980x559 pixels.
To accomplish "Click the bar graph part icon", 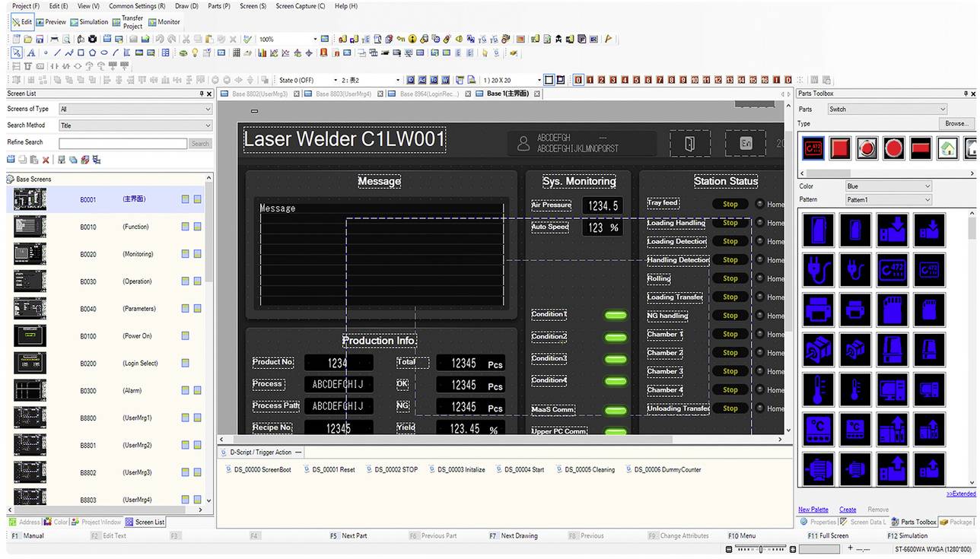I will 262,52.
